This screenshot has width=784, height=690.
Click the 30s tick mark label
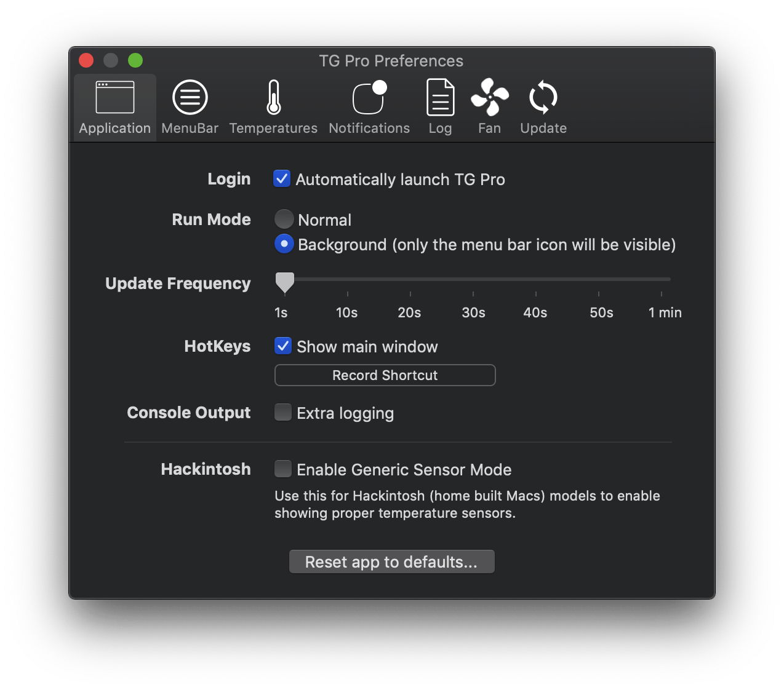pyautogui.click(x=473, y=312)
